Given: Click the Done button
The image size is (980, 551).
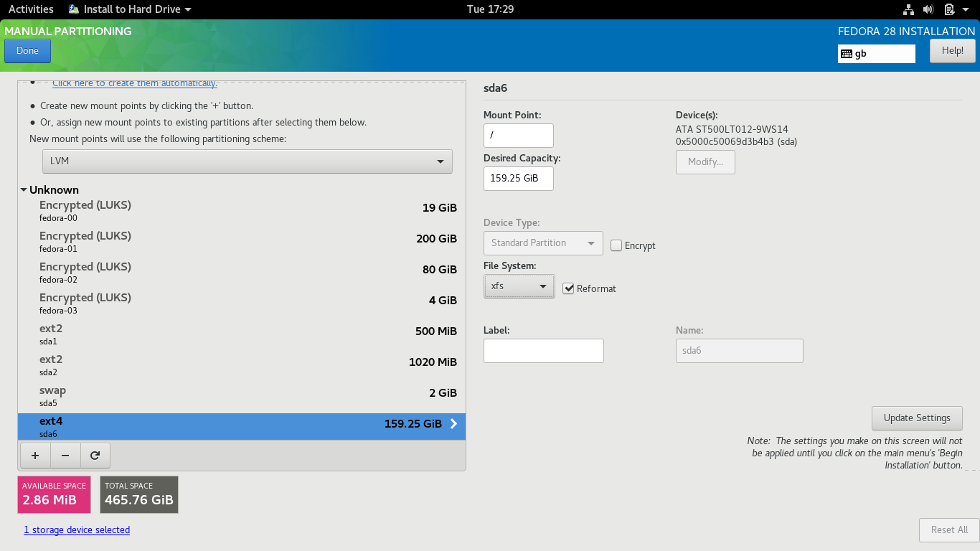Looking at the screenshot, I should click(27, 51).
